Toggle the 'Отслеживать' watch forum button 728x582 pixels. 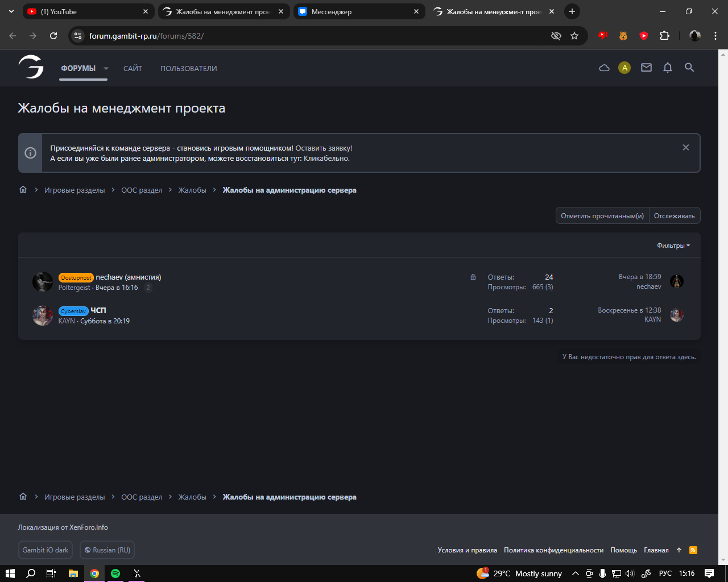674,216
